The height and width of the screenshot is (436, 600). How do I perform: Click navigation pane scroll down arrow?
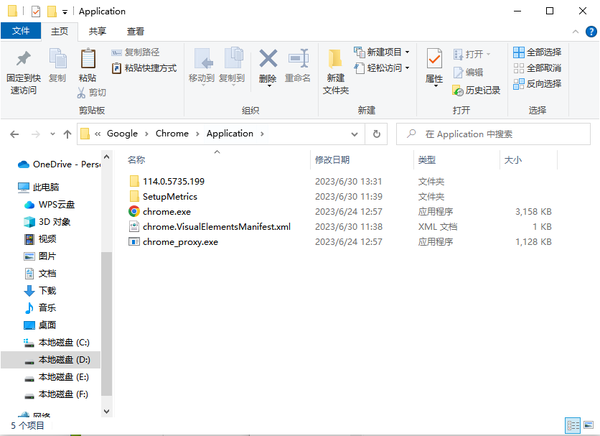(x=107, y=412)
